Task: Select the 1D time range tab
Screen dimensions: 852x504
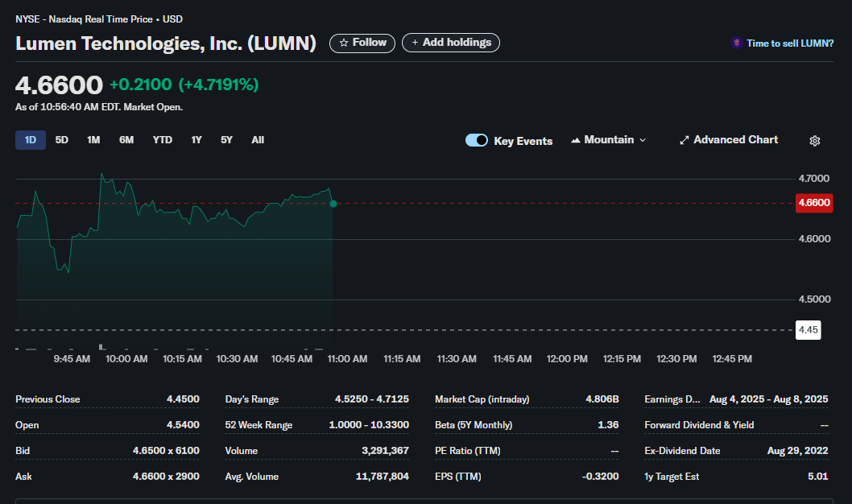Action: (x=31, y=140)
